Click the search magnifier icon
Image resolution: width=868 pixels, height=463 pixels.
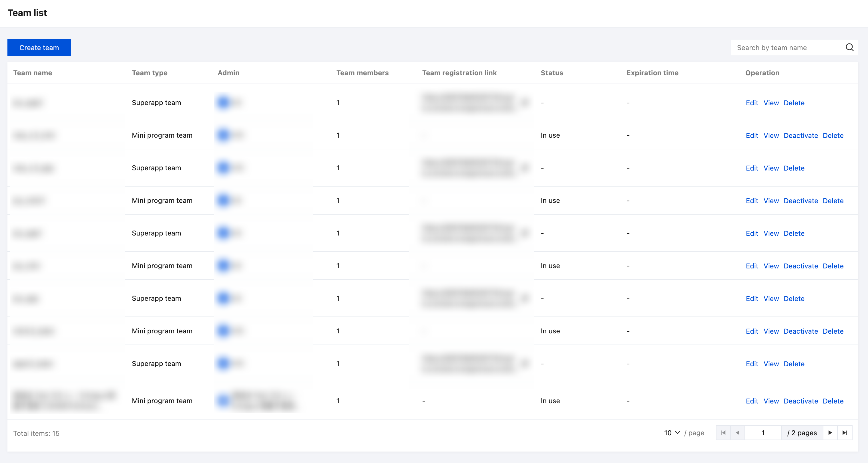pyautogui.click(x=849, y=48)
